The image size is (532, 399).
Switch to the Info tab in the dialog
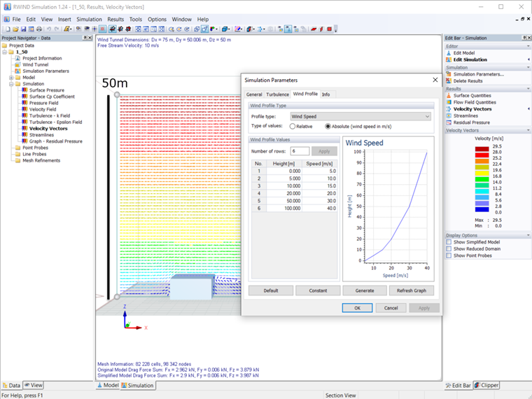coord(325,94)
